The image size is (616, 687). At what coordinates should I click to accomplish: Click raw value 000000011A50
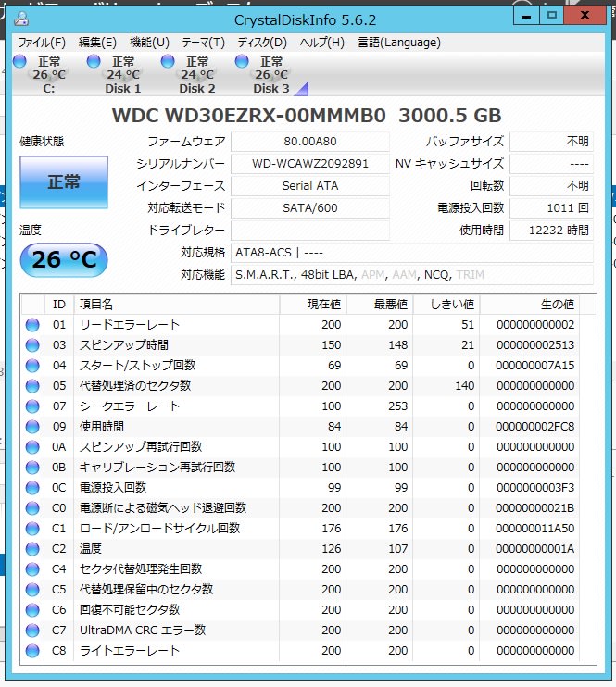click(x=534, y=529)
